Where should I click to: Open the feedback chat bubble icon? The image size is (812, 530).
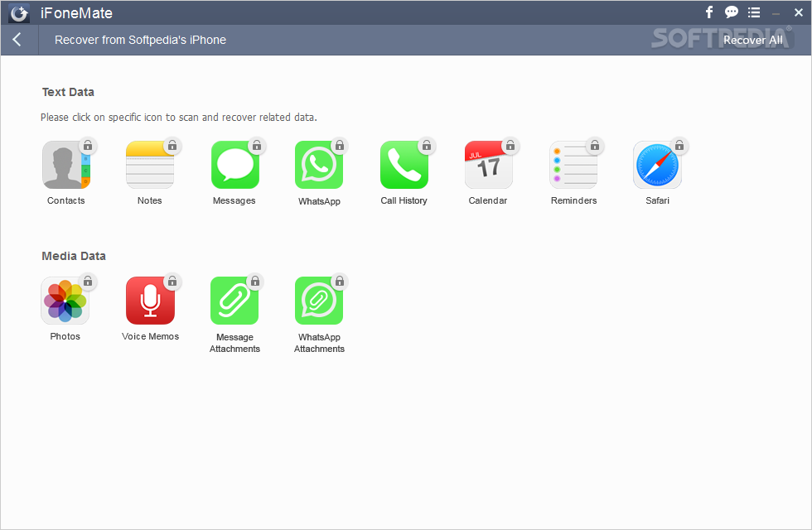pyautogui.click(x=731, y=12)
